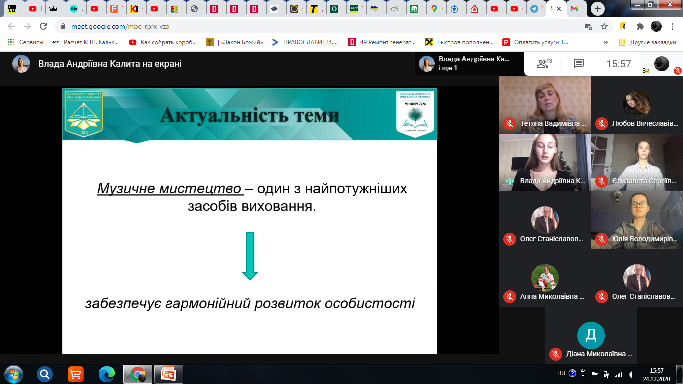Open the Edge browser from the taskbar

coord(107,374)
